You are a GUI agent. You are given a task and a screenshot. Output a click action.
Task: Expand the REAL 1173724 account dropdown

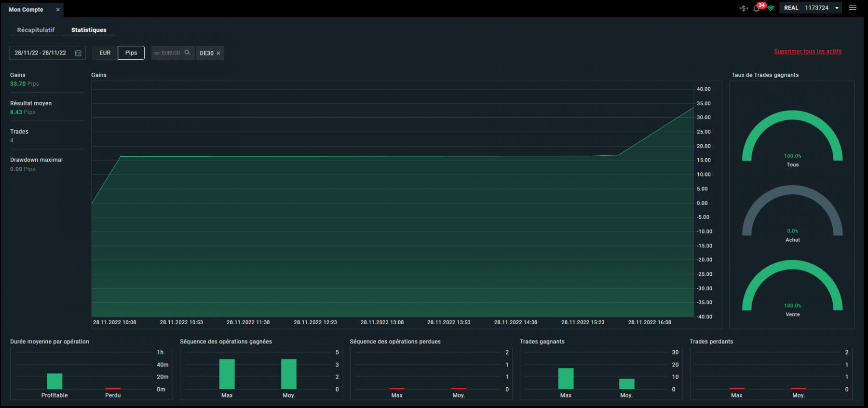[x=837, y=8]
